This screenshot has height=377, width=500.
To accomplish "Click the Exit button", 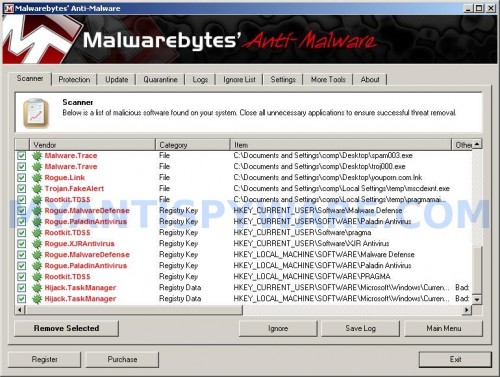I will (x=455, y=359).
